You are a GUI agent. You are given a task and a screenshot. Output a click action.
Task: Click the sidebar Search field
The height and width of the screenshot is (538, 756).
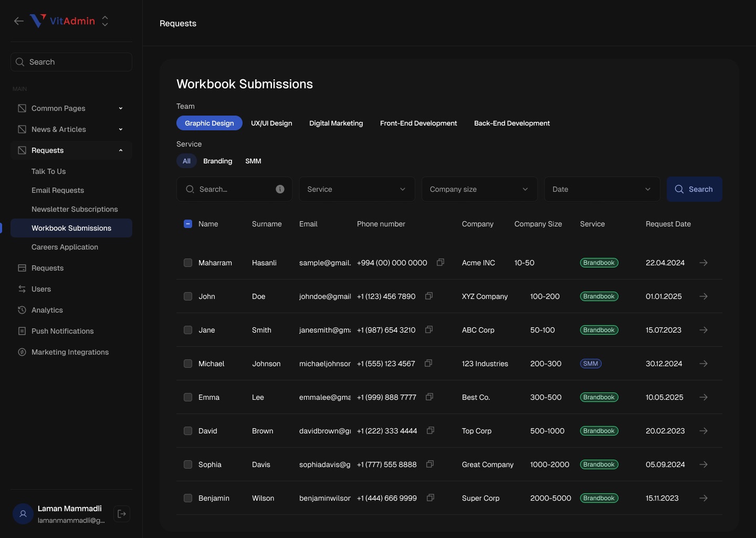coord(71,62)
